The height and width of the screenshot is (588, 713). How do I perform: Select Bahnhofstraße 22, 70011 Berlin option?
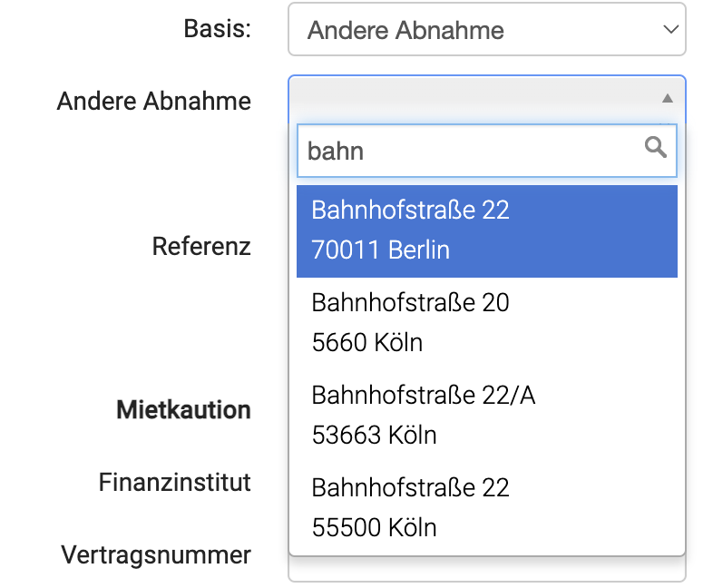486,230
